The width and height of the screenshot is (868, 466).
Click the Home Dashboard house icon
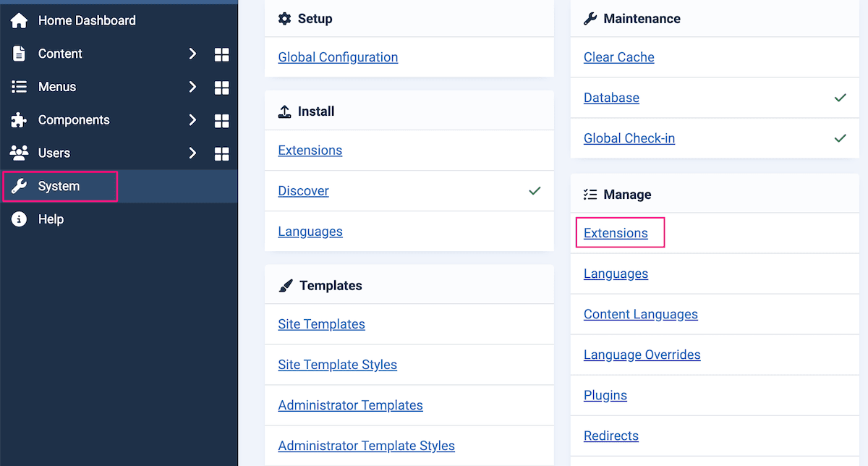[20, 20]
